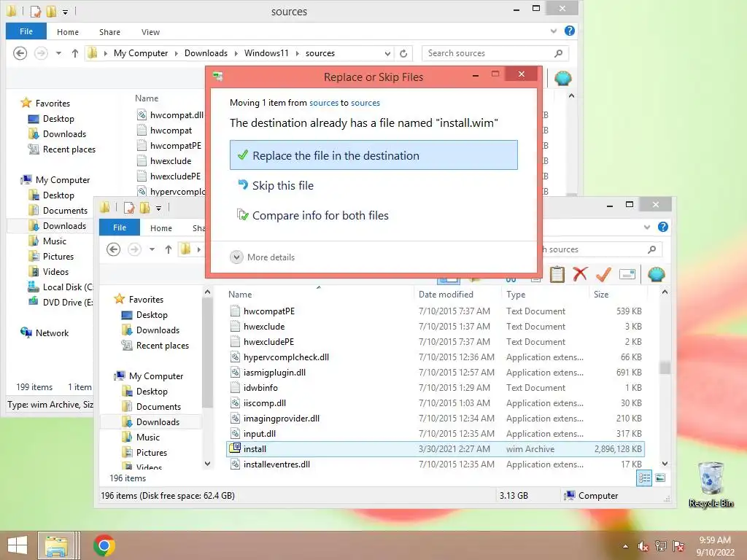
Task: Sort by Size column header
Action: tap(601, 295)
